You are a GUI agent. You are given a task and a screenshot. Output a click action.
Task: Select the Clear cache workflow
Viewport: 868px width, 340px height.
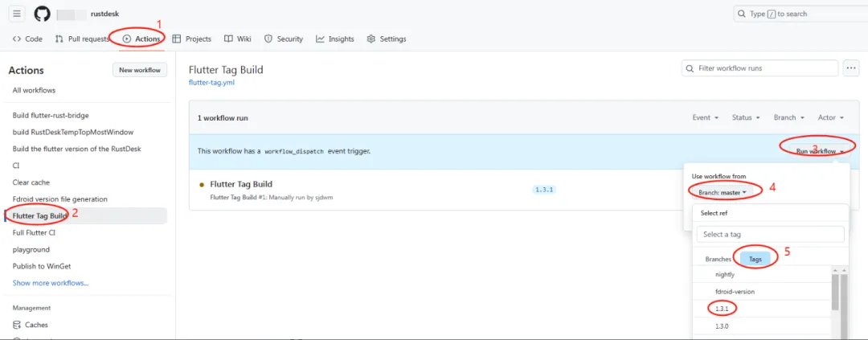coord(31,182)
